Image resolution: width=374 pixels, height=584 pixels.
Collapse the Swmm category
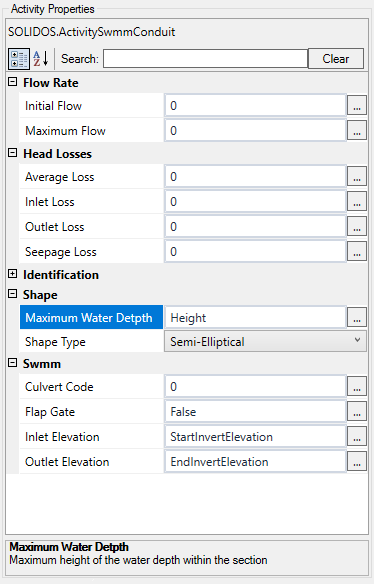[13, 363]
